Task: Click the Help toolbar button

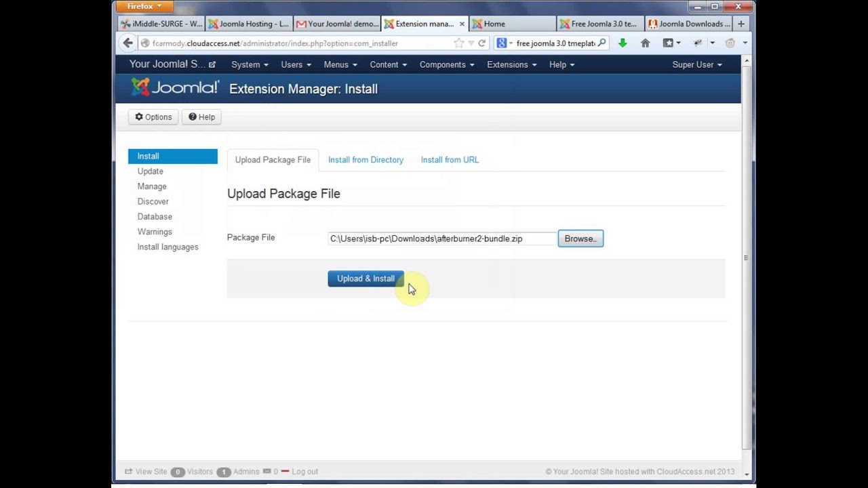Action: tap(201, 117)
